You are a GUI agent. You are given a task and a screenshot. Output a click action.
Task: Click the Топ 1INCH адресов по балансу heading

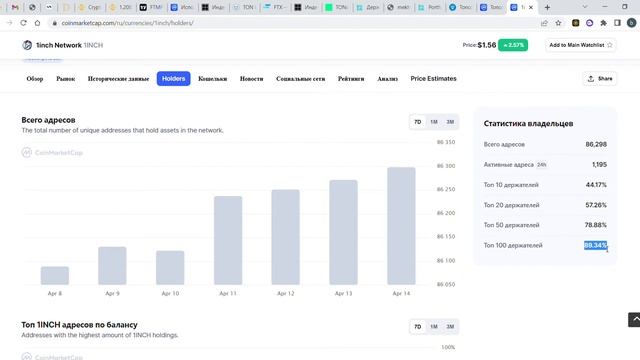(x=79, y=325)
